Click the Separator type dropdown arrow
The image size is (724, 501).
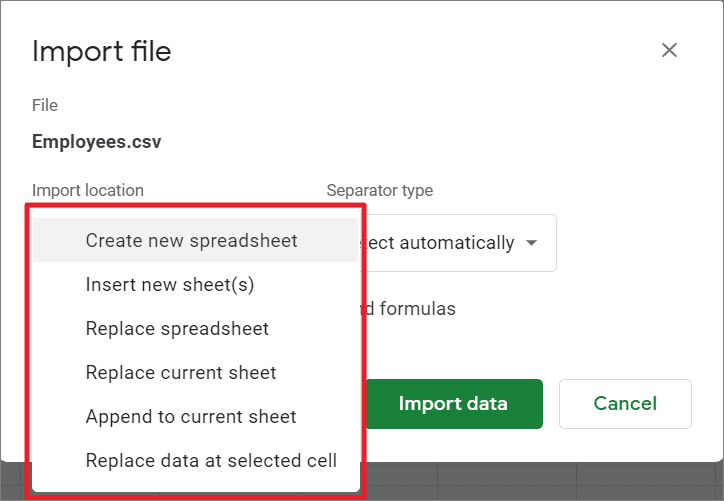[532, 243]
